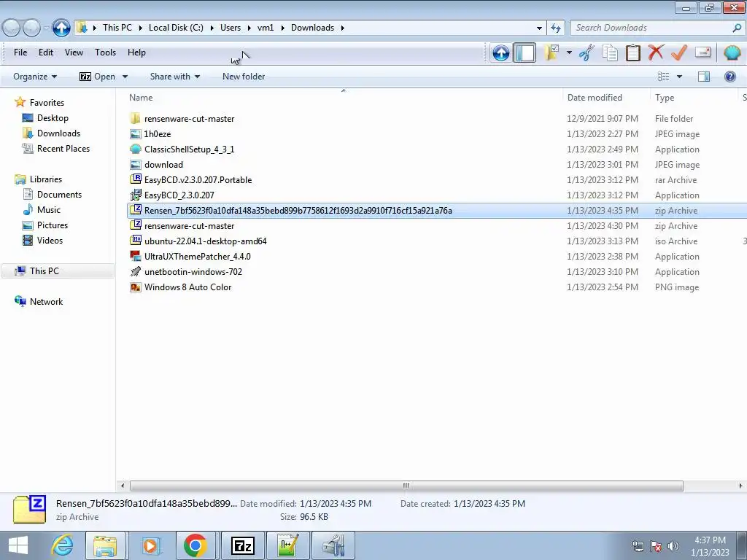Open the Edit menu
Image resolution: width=747 pixels, height=560 pixels.
[46, 52]
